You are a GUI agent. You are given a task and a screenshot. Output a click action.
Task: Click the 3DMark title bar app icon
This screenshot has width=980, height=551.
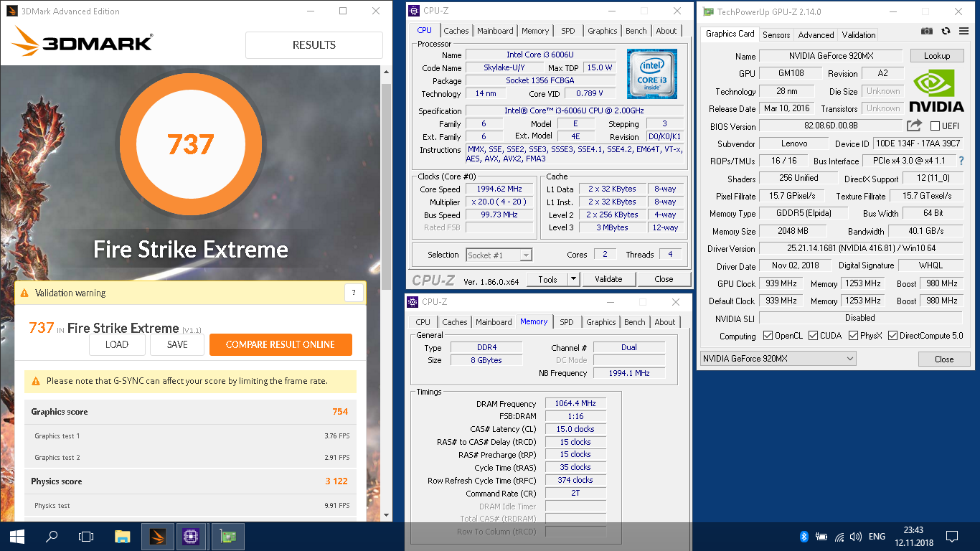(x=11, y=11)
